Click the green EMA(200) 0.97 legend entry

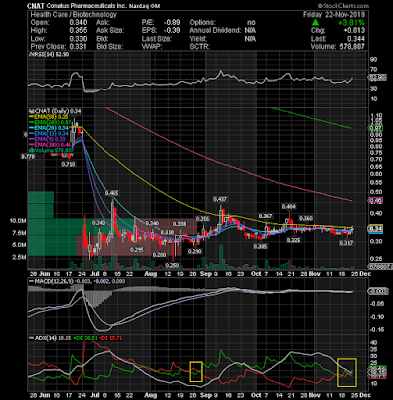(x=50, y=123)
